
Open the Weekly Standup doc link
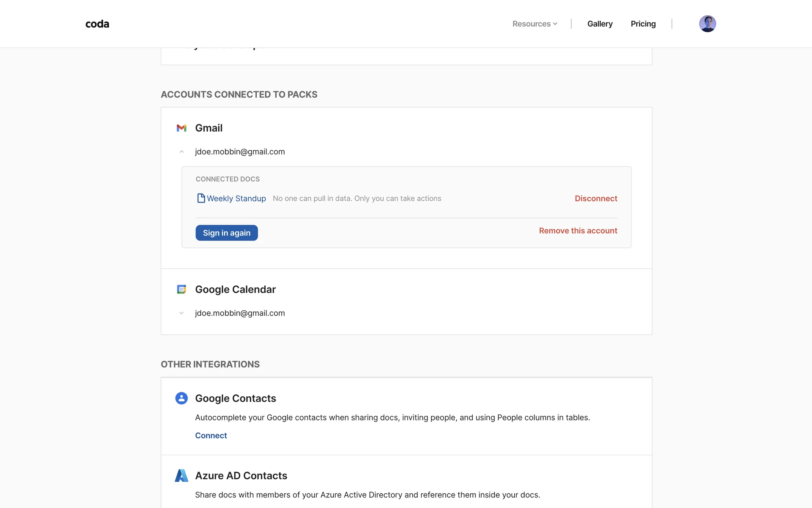pyautogui.click(x=236, y=199)
